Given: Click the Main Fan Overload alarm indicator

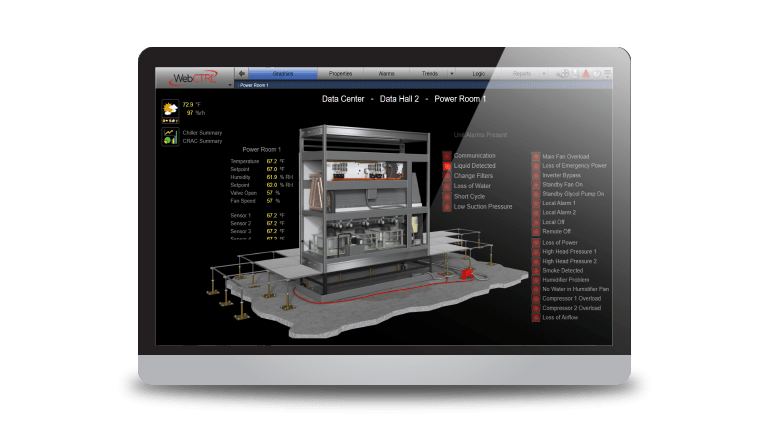Looking at the screenshot, I should (x=536, y=157).
